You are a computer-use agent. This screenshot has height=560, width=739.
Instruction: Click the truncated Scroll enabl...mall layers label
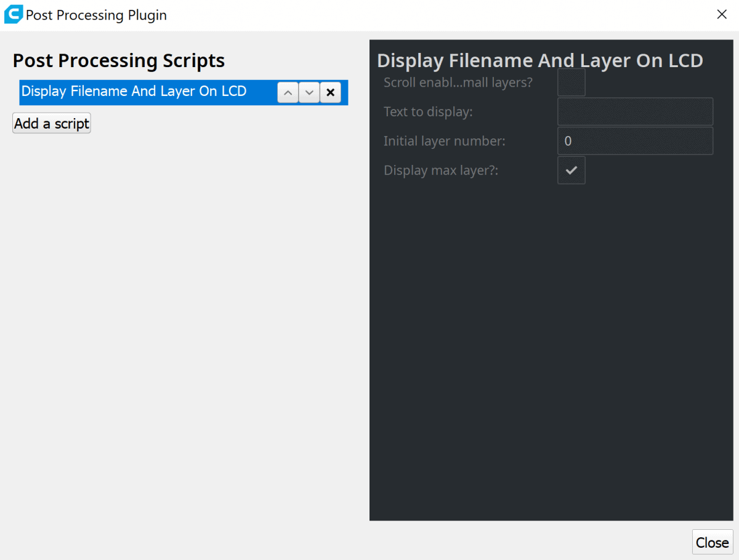pos(458,82)
